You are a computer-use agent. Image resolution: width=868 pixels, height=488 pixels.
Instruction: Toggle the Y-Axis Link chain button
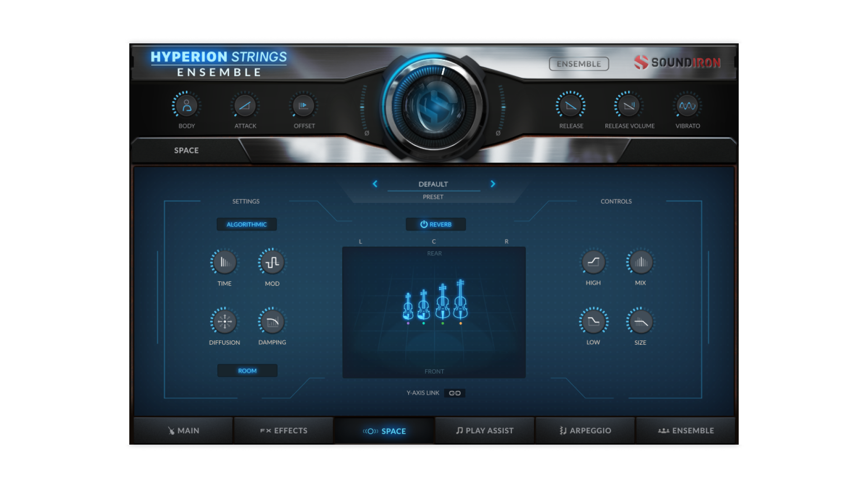click(x=455, y=393)
